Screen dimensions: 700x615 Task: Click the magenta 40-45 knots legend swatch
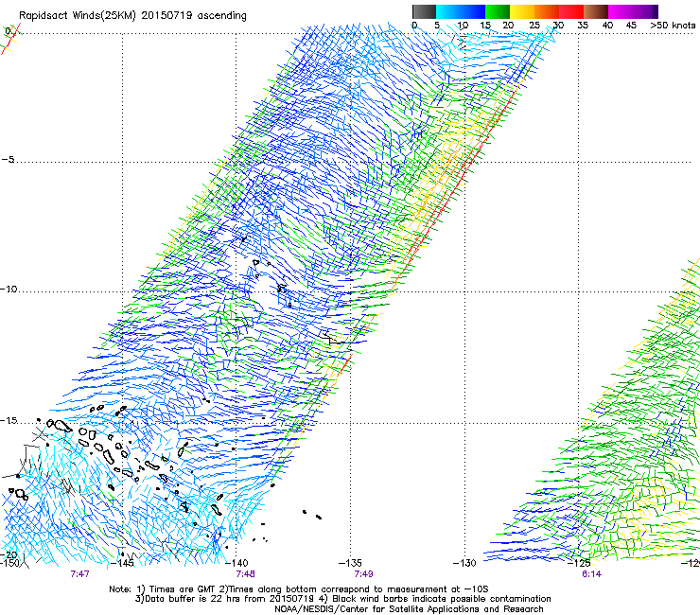(x=621, y=11)
